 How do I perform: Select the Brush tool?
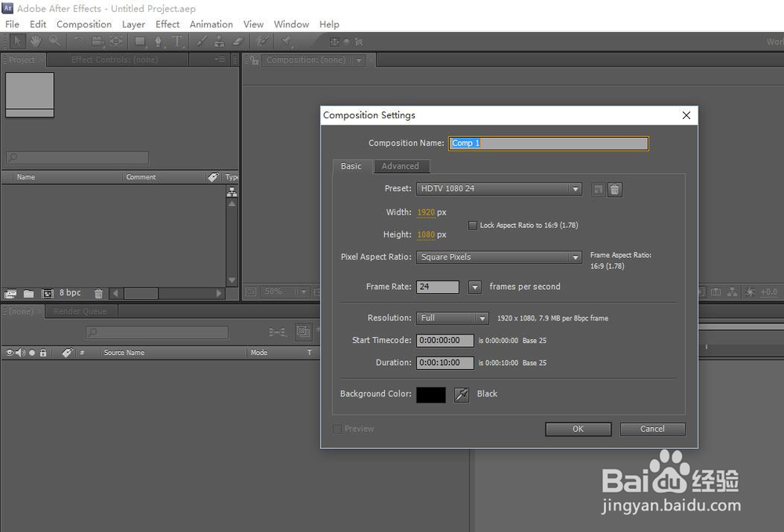point(201,42)
